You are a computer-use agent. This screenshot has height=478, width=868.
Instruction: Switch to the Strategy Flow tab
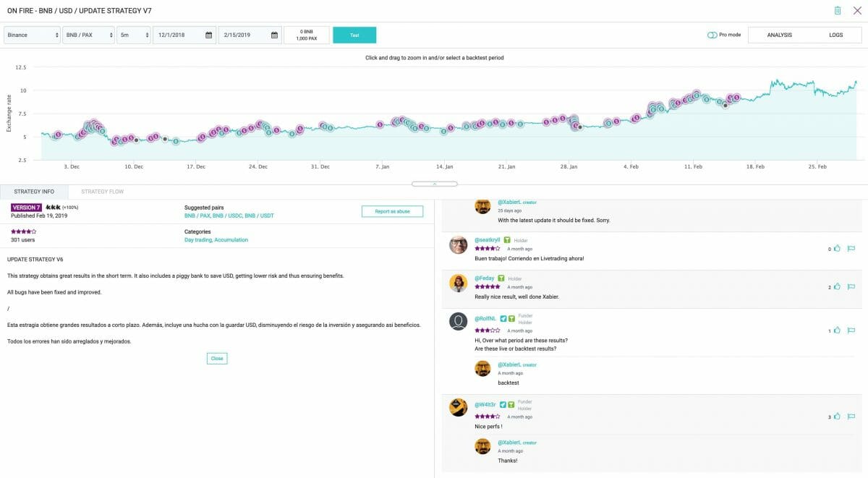pyautogui.click(x=102, y=192)
